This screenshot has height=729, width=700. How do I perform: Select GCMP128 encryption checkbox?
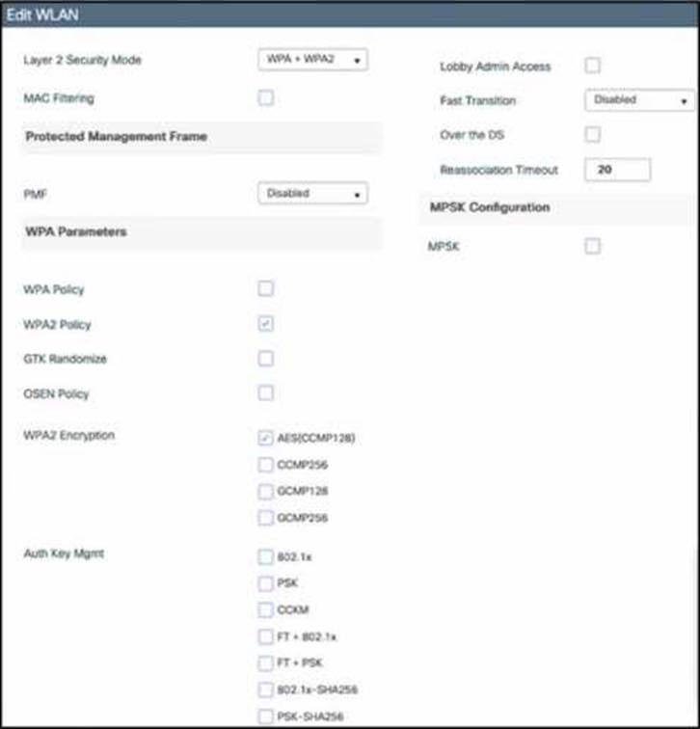266,492
